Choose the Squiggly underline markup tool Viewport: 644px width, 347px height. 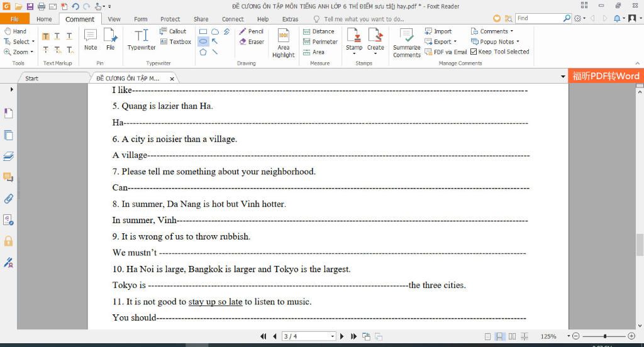pos(57,36)
